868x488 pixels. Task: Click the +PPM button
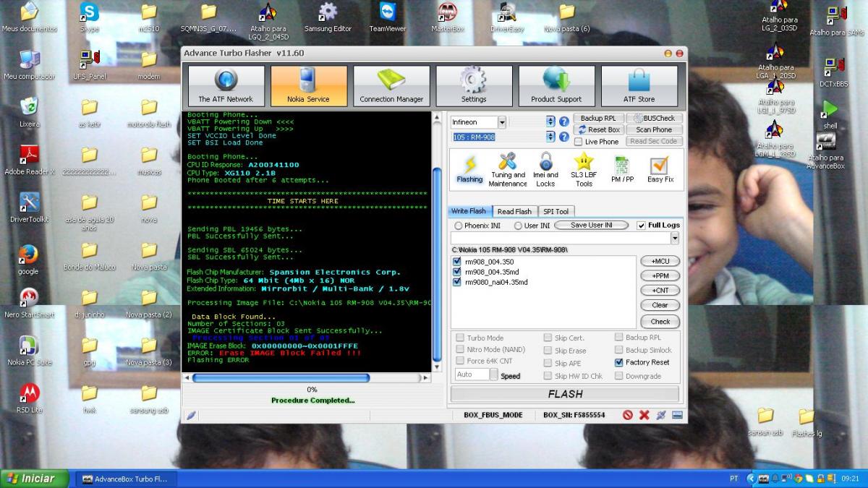tap(660, 276)
